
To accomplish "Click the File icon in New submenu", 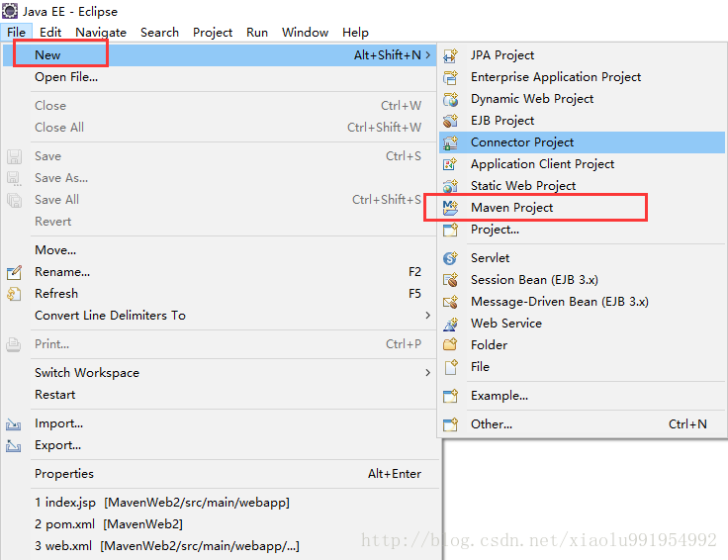I will [x=450, y=367].
